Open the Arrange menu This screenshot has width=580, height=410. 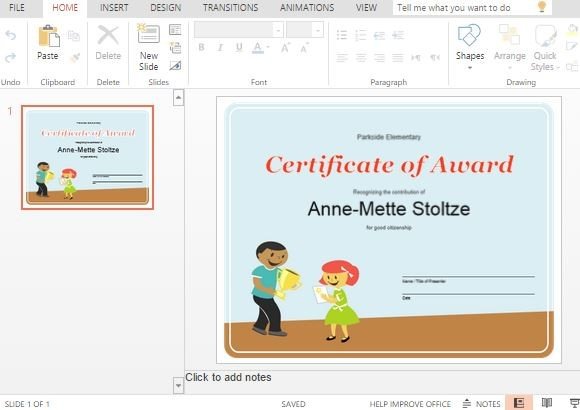[x=509, y=47]
